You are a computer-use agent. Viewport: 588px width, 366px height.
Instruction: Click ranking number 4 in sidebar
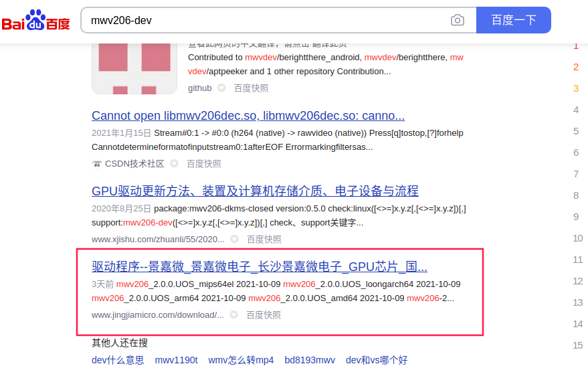(576, 110)
